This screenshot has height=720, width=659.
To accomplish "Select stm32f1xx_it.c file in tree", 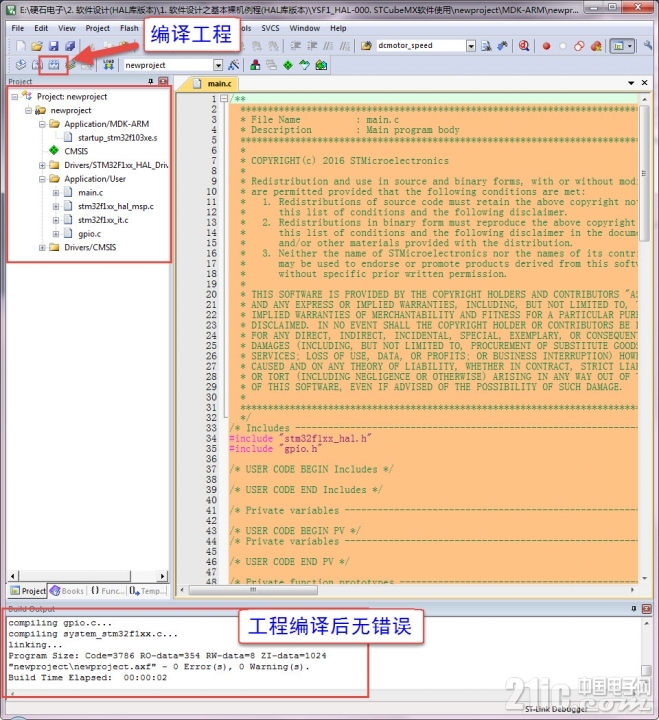I will pyautogui.click(x=103, y=220).
